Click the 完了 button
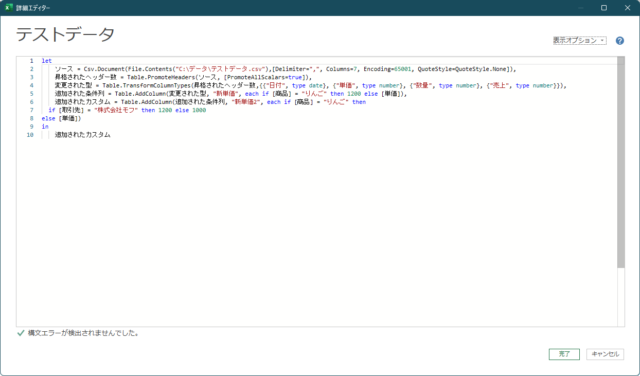 [564, 354]
